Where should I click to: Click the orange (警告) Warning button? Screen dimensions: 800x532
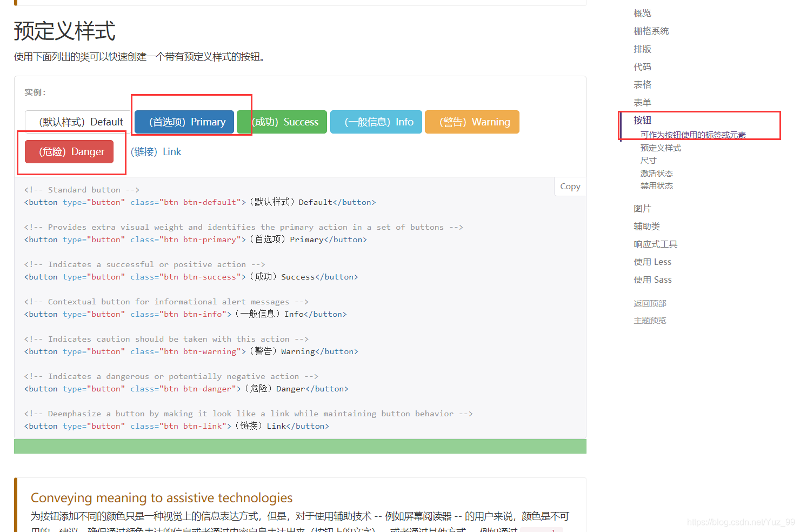point(472,122)
